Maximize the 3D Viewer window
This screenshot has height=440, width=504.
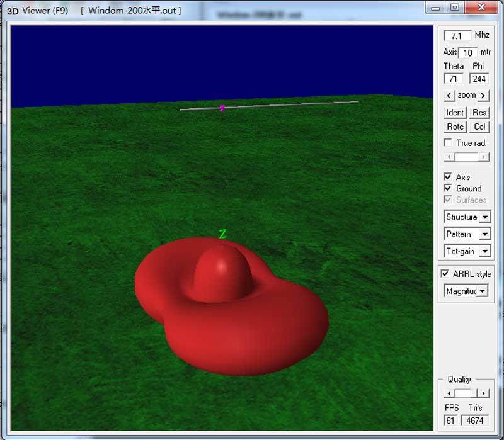pyautogui.click(x=454, y=8)
